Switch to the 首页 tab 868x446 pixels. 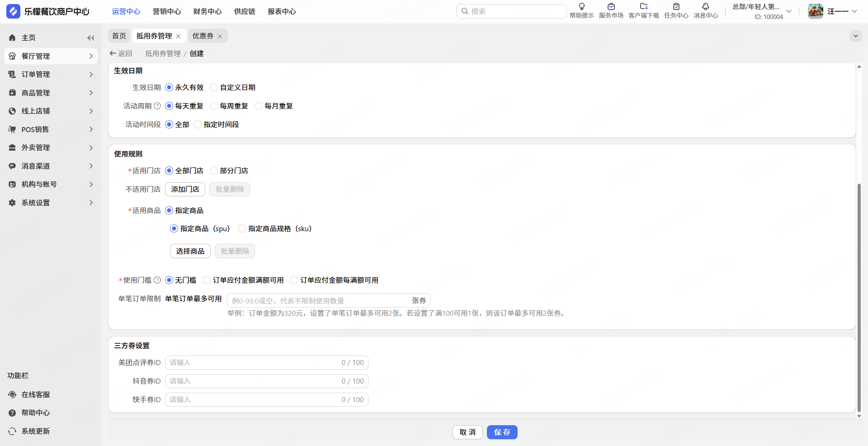pos(119,36)
